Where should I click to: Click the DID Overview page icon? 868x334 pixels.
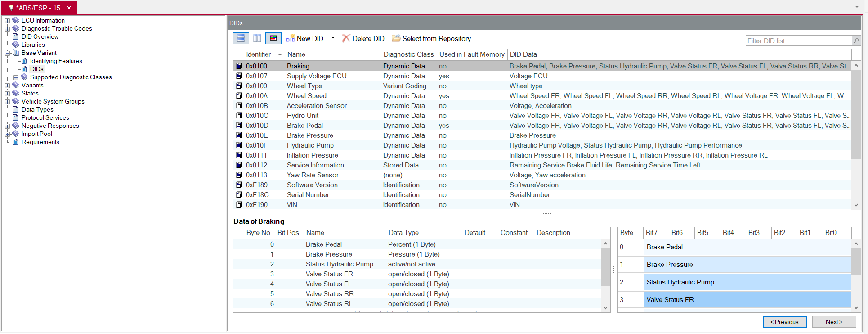(x=16, y=36)
